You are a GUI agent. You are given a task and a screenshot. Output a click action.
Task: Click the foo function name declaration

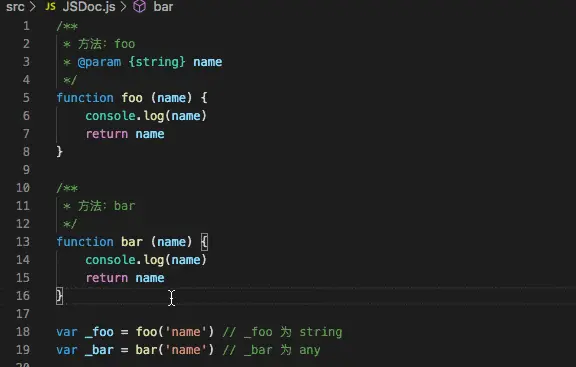132,98
